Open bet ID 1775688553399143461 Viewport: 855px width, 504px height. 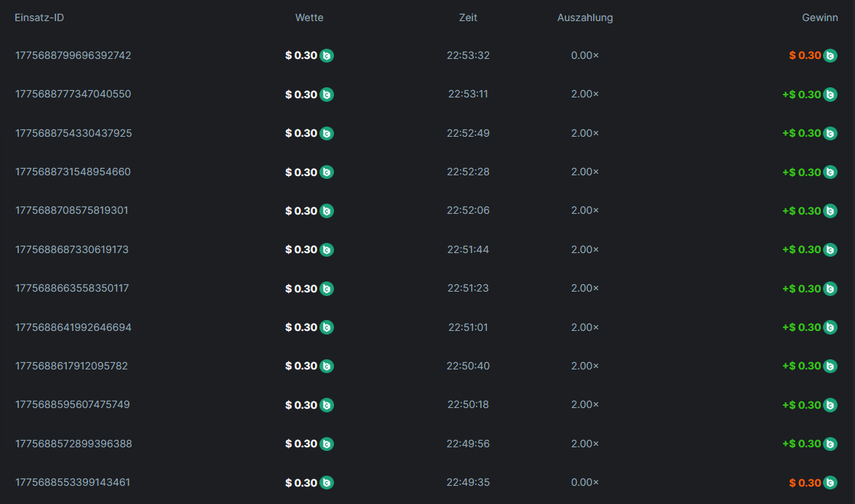[x=72, y=482]
